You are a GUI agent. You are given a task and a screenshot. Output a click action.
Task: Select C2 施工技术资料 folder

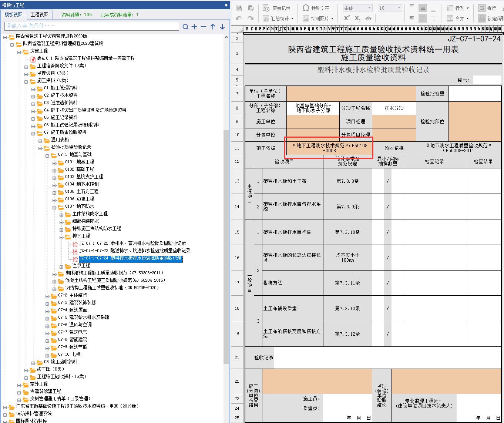[x=61, y=95]
